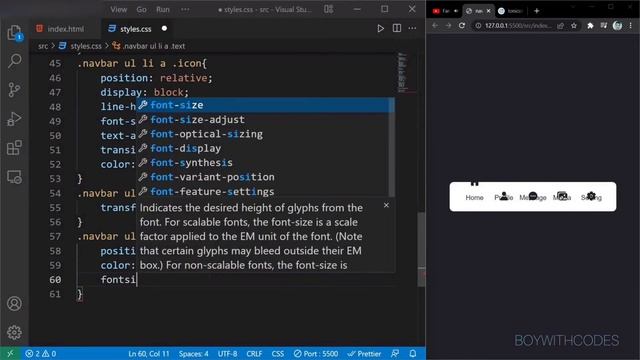This screenshot has height=360, width=640.
Task: Open the hidden menus ellipsis in the title bar
Action: (x=185, y=9)
